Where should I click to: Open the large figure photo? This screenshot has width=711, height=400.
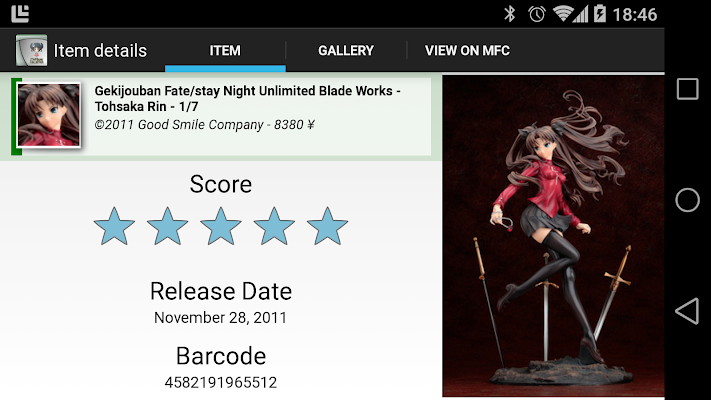pyautogui.click(x=553, y=236)
